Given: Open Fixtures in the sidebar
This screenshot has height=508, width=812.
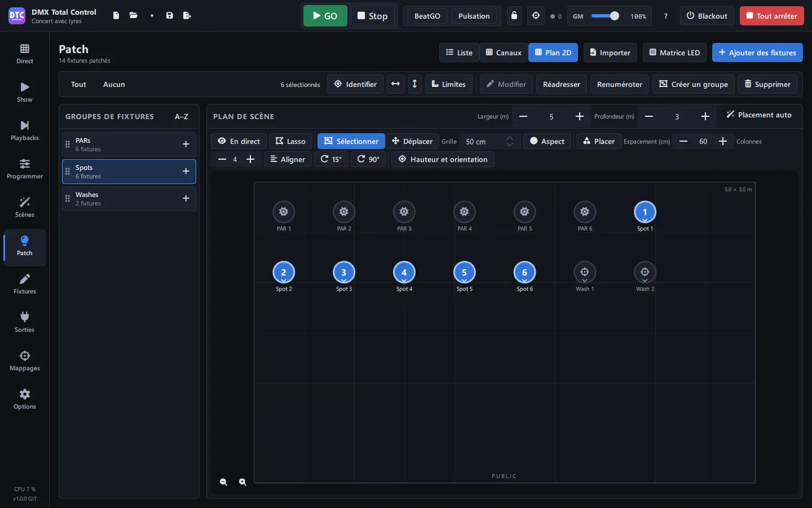Looking at the screenshot, I should pyautogui.click(x=25, y=284).
